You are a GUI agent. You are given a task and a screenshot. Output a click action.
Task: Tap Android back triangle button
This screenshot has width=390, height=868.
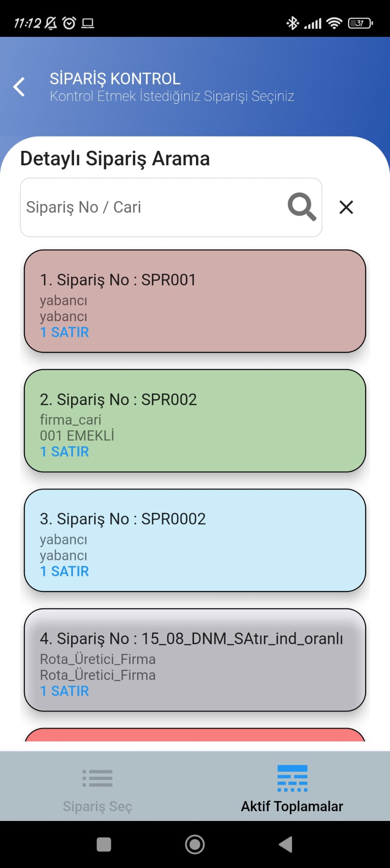pos(286,844)
